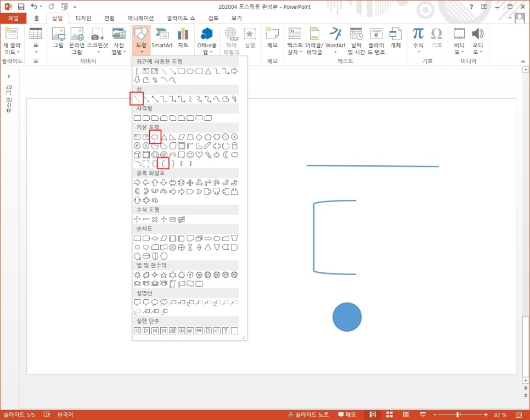Screen dimensions: 530x420
Task: Select the flowchart decision diamond in 순서도
Action: [x=155, y=238]
